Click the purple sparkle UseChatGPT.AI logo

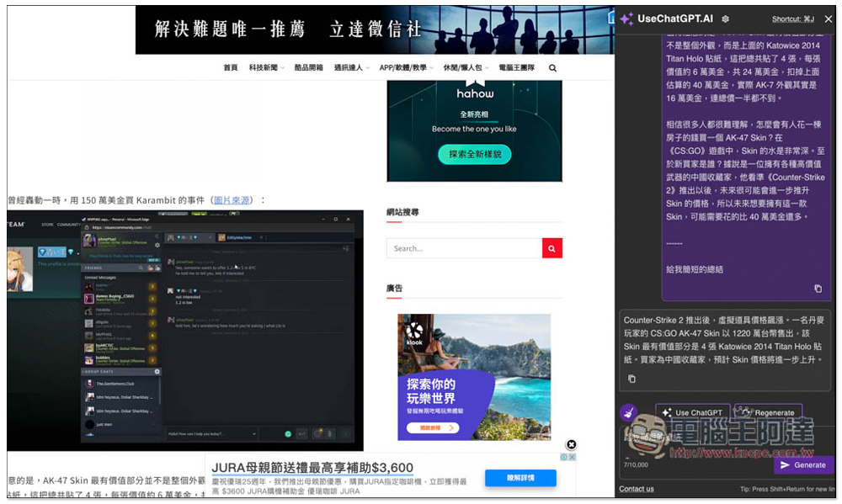(x=627, y=18)
